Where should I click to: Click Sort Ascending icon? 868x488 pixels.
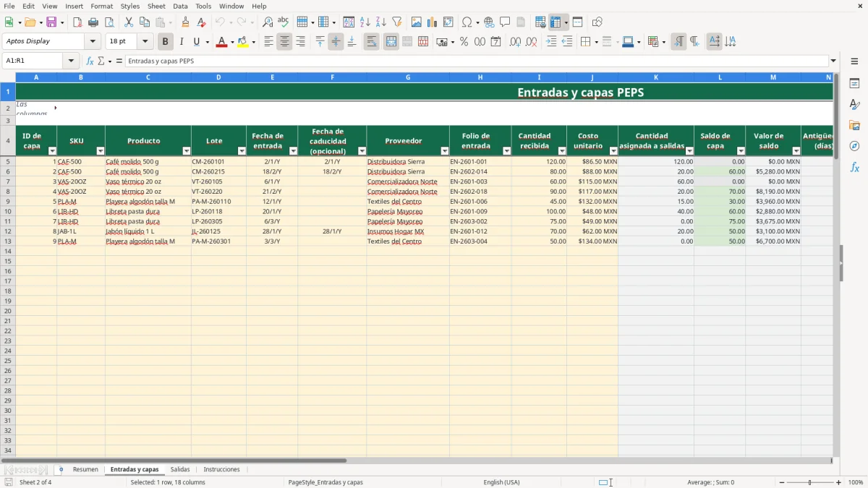click(365, 22)
